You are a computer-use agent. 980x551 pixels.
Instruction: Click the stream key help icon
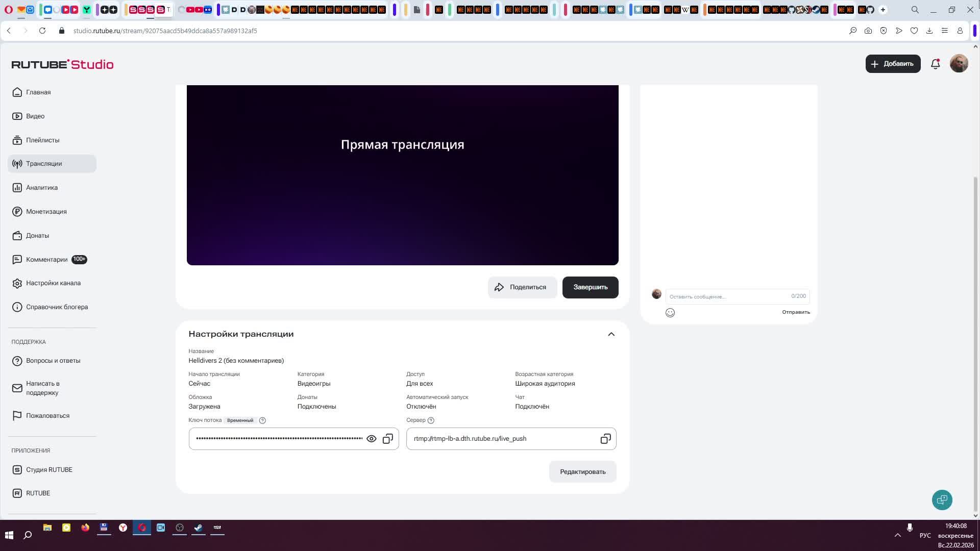pos(262,420)
